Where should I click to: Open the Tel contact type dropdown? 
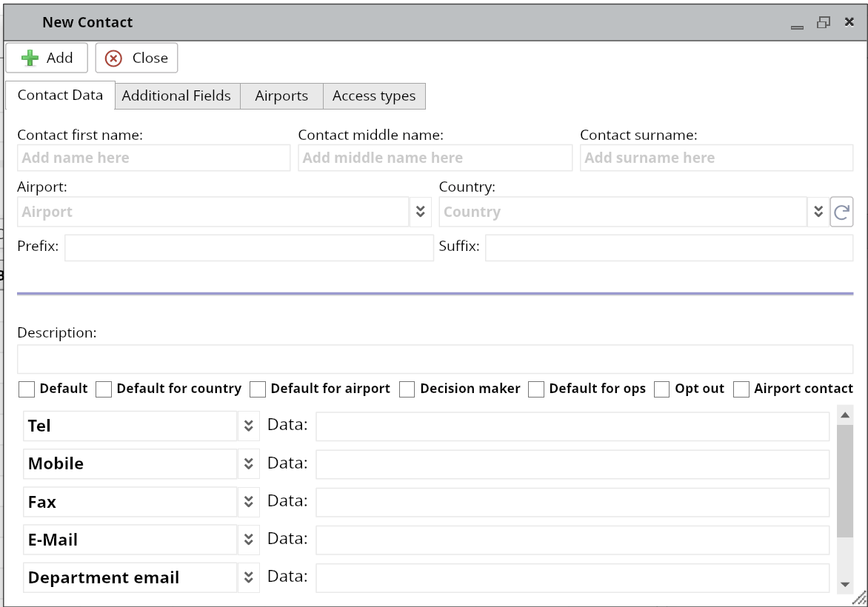tap(249, 426)
